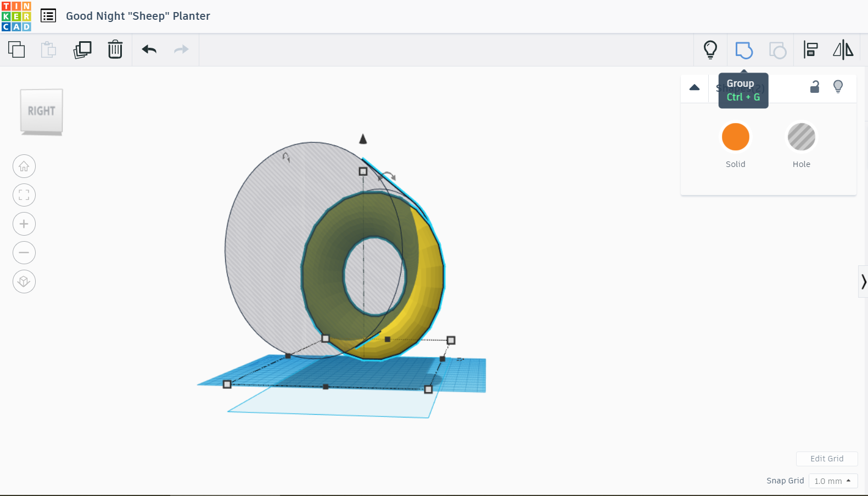
Task: Click the curved rotation arrow handle
Action: coord(388,176)
